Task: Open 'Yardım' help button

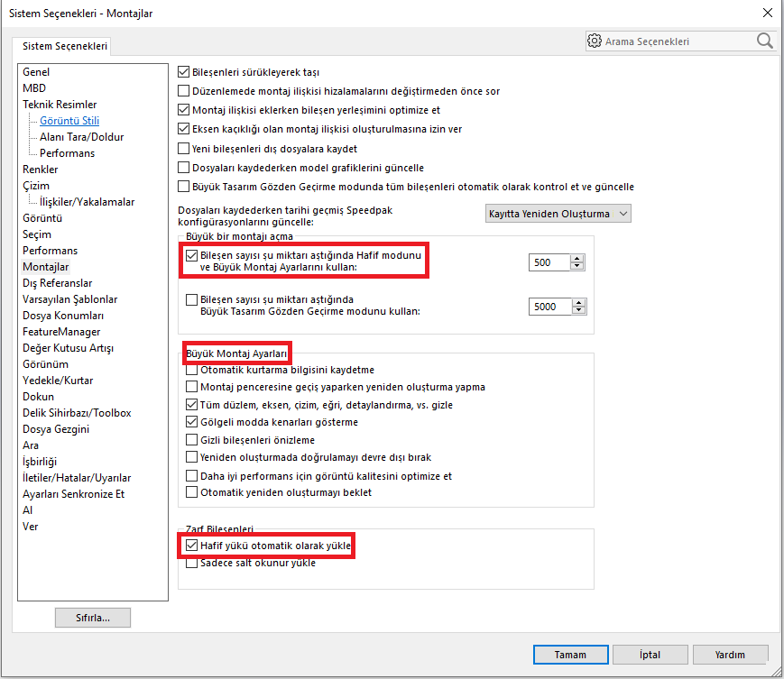Action: click(x=730, y=655)
